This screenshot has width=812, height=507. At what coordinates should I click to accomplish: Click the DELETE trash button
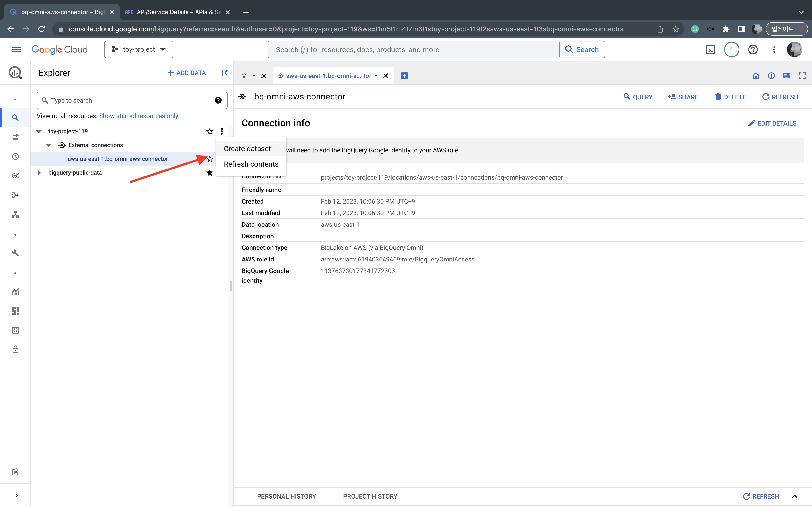730,97
